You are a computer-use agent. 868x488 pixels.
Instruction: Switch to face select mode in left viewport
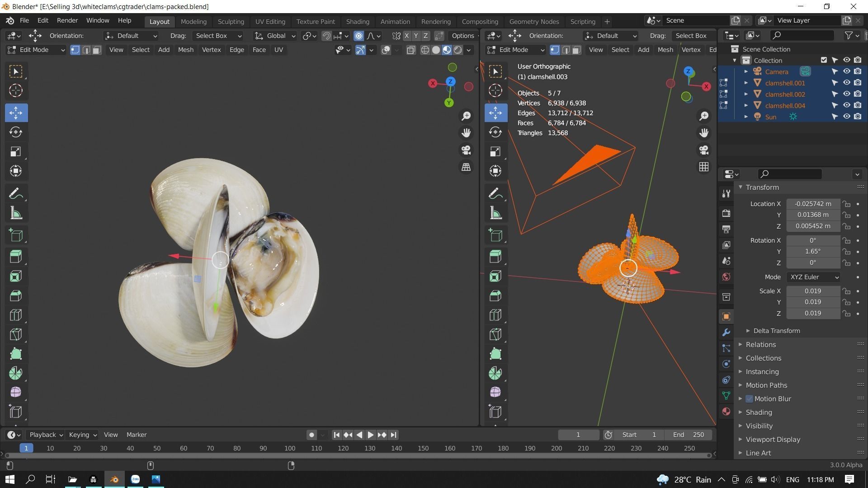[96, 50]
